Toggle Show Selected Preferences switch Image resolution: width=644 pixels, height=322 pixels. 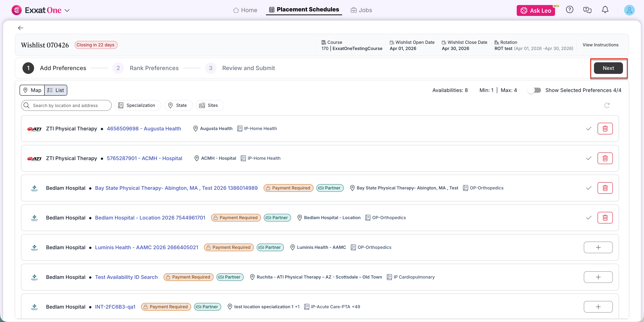(x=535, y=90)
